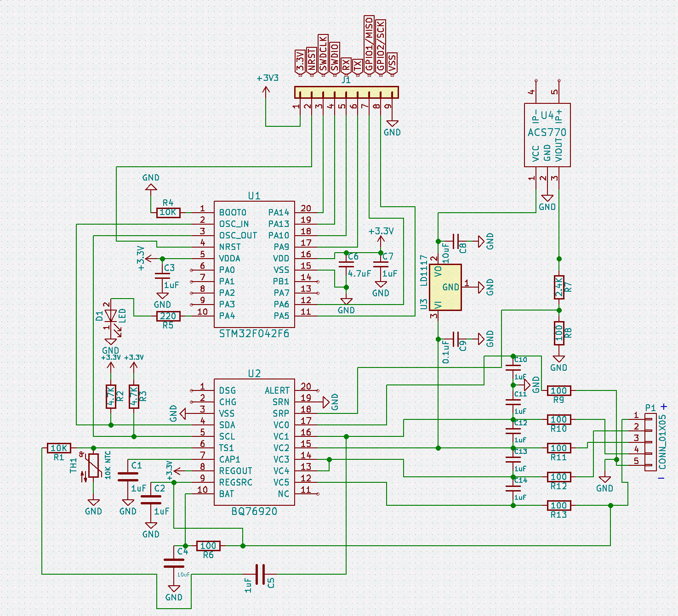
Task: Select the ACS770 current sensor U4
Action: (x=547, y=135)
